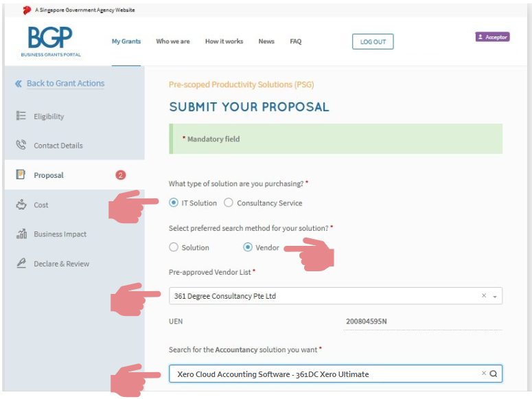
Task: Click the magnifier search icon in solution field
Action: coord(494,374)
